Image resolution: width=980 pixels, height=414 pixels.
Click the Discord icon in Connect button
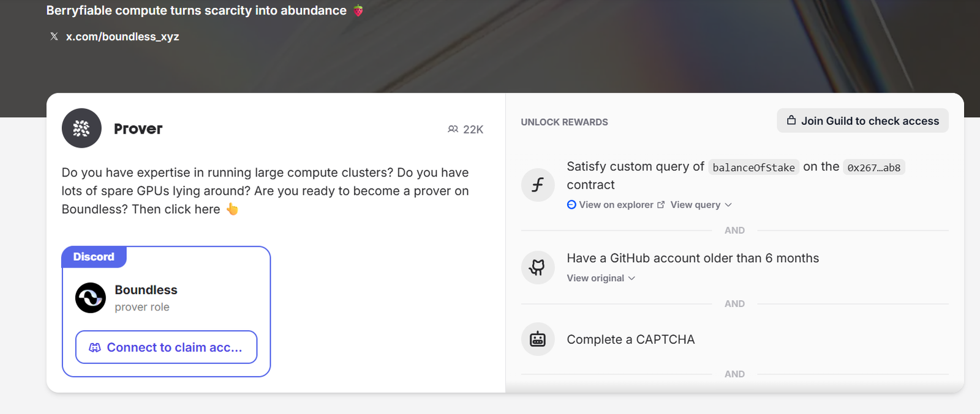pos(95,348)
